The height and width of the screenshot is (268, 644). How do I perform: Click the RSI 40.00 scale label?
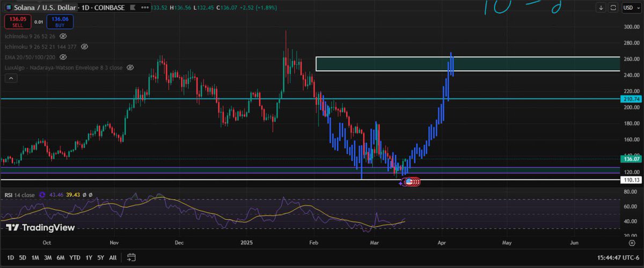(632, 221)
